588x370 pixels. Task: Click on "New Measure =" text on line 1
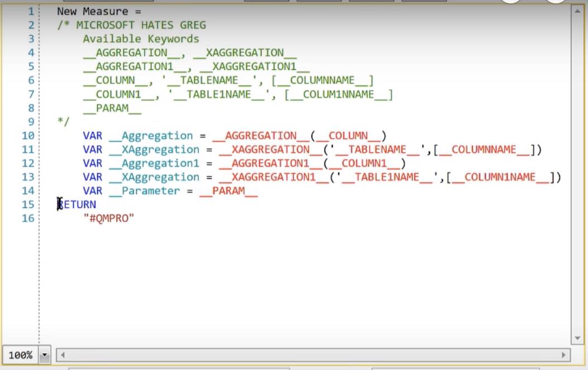click(99, 11)
